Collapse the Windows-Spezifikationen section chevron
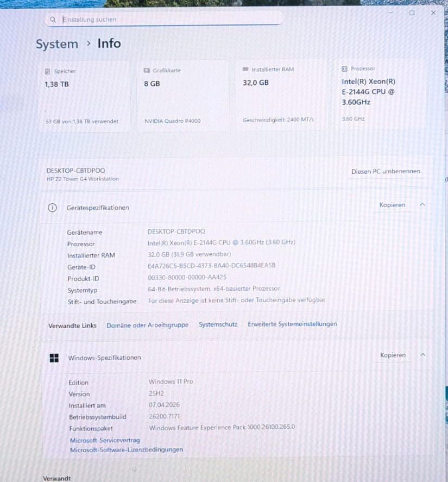Image resolution: width=448 pixels, height=482 pixels. (x=423, y=355)
